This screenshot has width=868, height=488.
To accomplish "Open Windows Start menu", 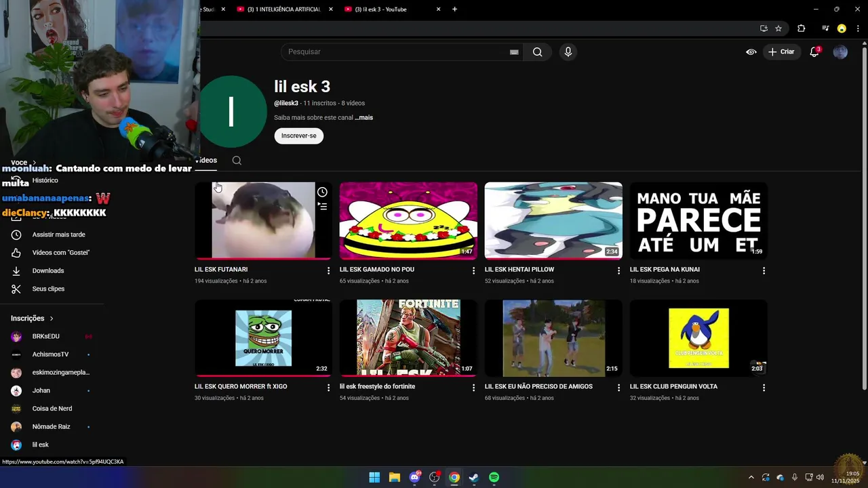I will point(374,477).
